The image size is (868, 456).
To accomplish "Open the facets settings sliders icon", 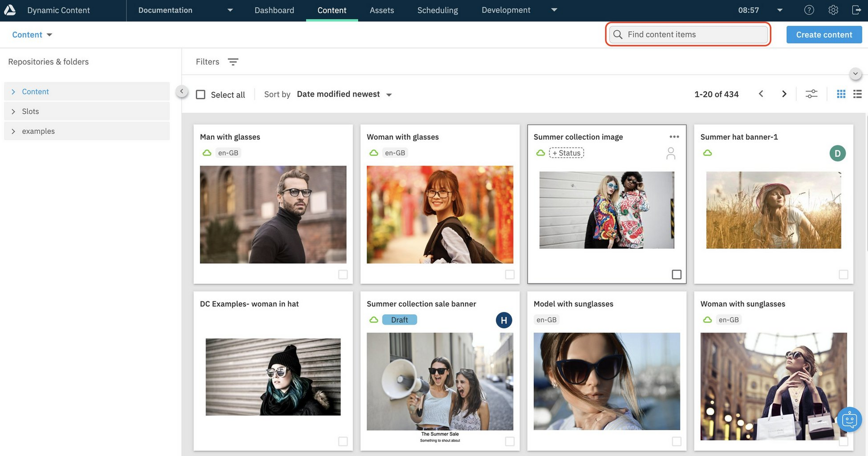I will [x=812, y=94].
